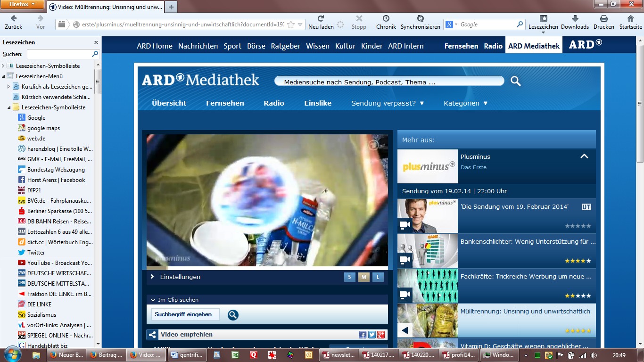Click the Drucken printer icon
This screenshot has width=644, height=362.
tap(603, 19)
